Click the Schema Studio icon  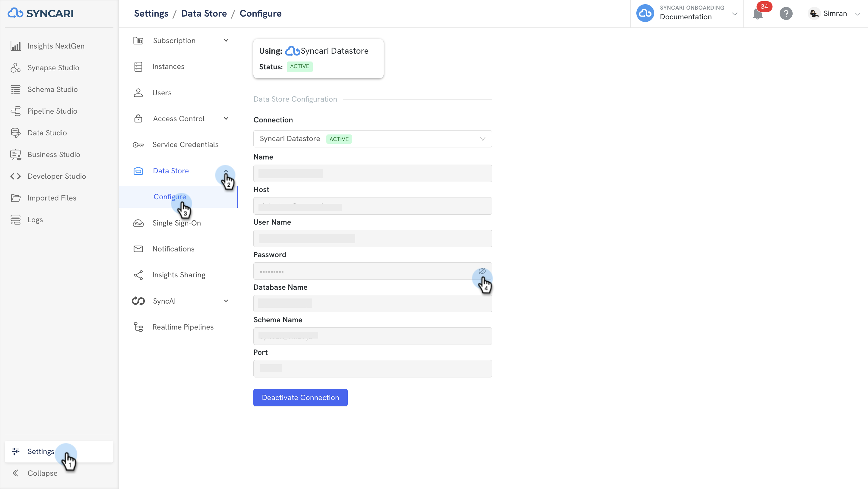coord(15,90)
